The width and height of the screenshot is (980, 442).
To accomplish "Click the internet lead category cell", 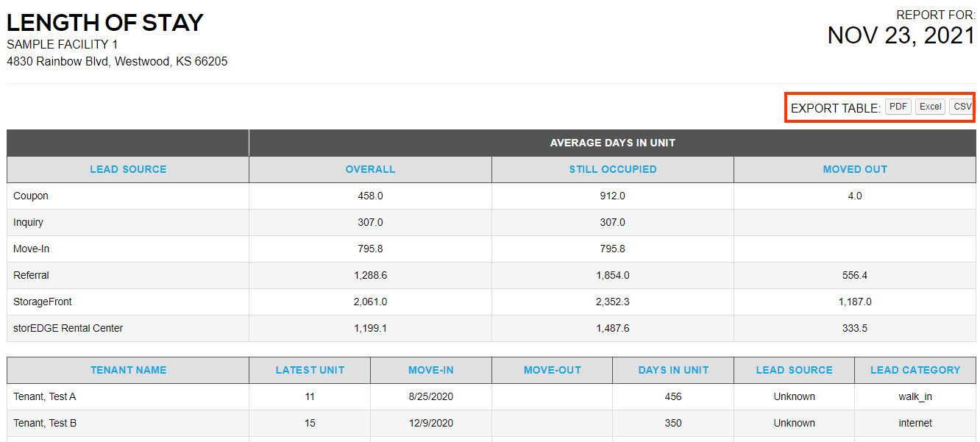I will (x=915, y=424).
